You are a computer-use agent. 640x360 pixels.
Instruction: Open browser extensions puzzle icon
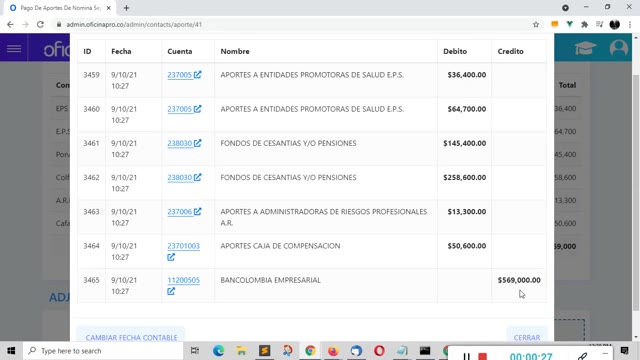click(x=584, y=24)
